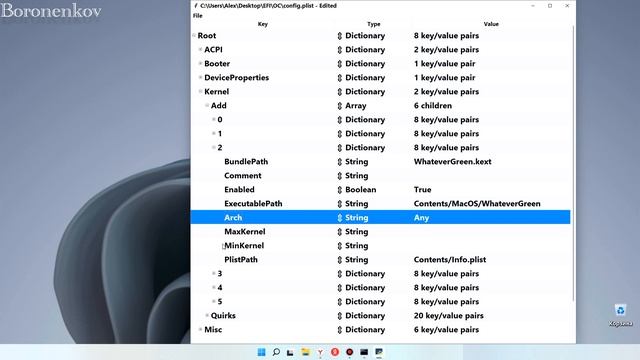The width and height of the screenshot is (640, 360).
Task: Select the PlistPath key
Action: pos(241,260)
